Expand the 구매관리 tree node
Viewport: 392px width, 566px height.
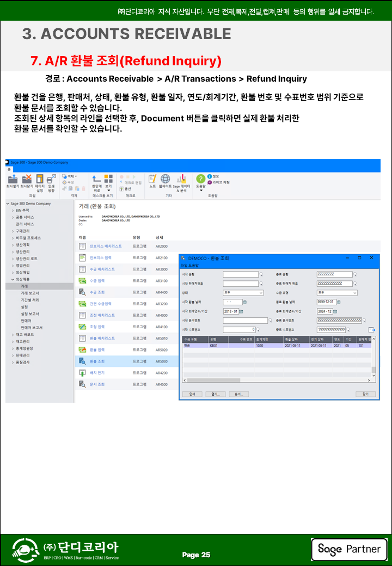[13, 231]
